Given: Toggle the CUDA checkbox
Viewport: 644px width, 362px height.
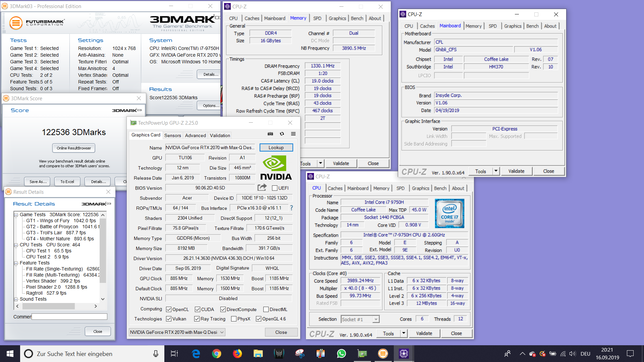Looking at the screenshot, I should [x=198, y=309].
